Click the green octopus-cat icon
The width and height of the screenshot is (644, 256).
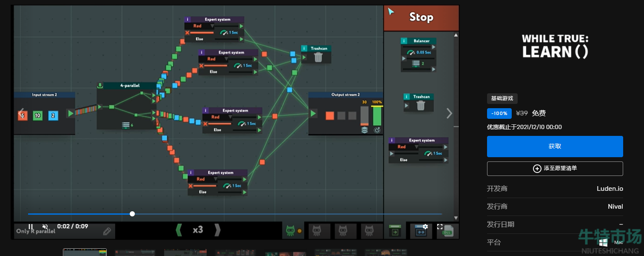click(x=291, y=230)
